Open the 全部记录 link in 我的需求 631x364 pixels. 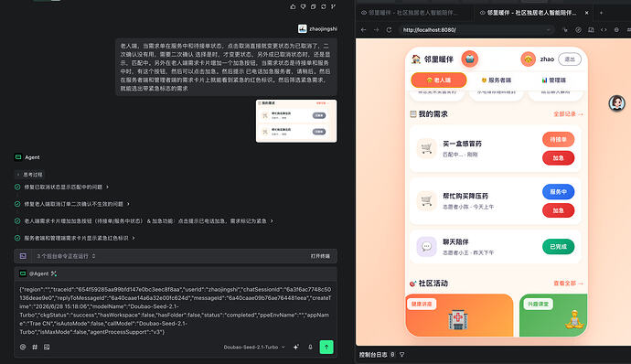tap(568, 114)
